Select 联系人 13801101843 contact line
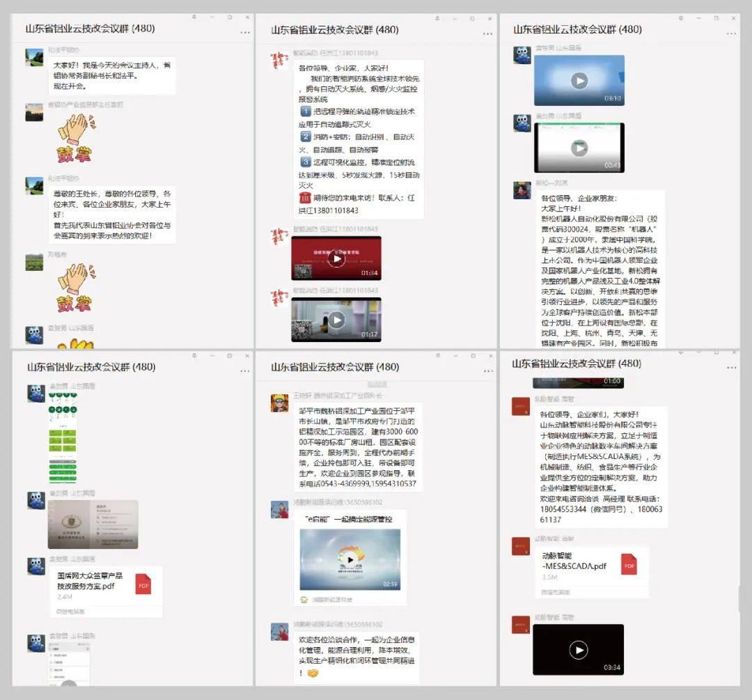 point(357,204)
